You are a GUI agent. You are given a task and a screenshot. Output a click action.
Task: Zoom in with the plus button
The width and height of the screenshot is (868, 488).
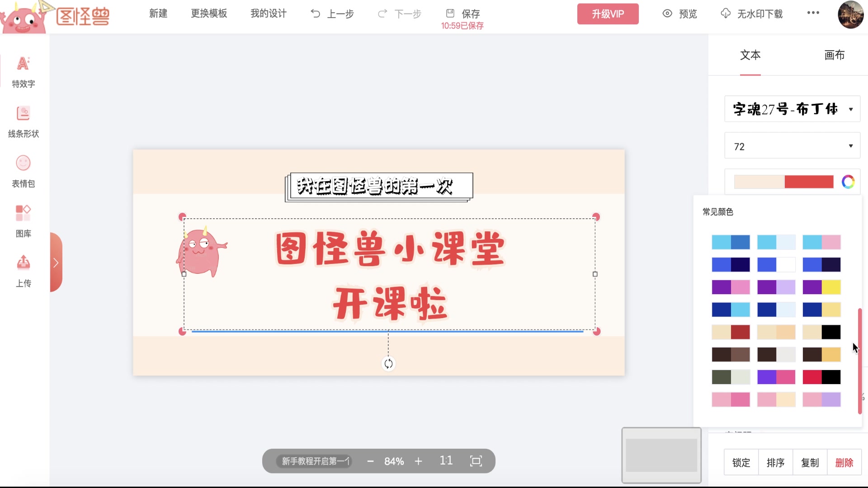(x=418, y=461)
